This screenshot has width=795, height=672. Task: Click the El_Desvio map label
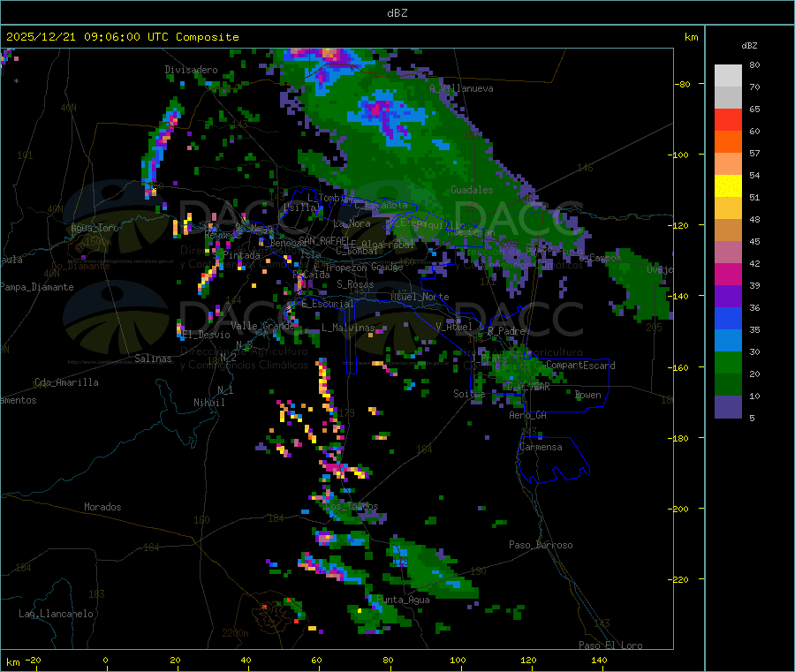pyautogui.click(x=207, y=335)
